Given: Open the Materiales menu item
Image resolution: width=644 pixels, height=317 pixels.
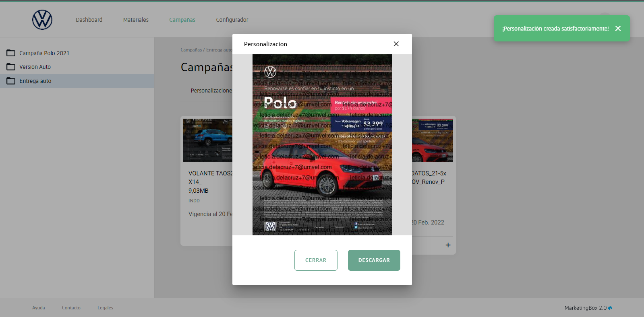Looking at the screenshot, I should pyautogui.click(x=136, y=20).
